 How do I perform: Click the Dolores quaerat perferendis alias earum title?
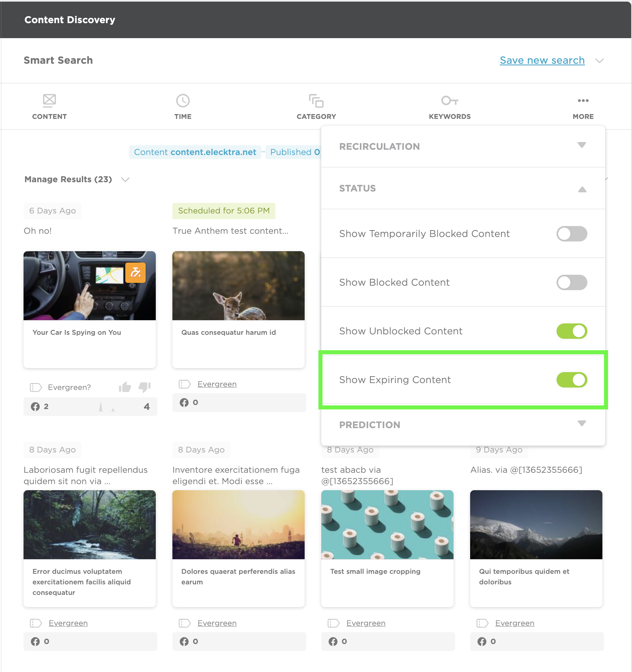click(238, 577)
